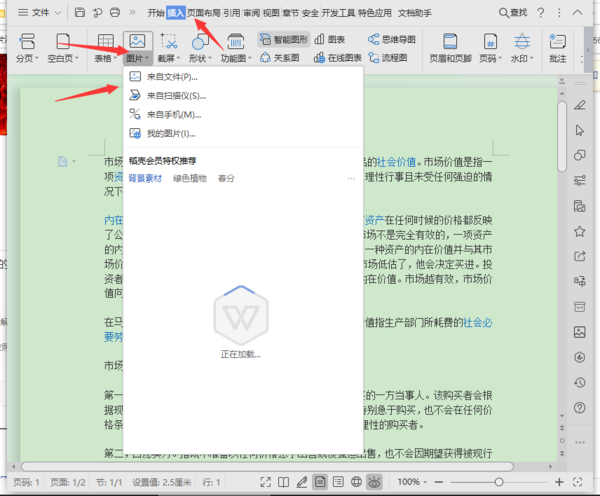Open the 开发工具 tab

(338, 13)
